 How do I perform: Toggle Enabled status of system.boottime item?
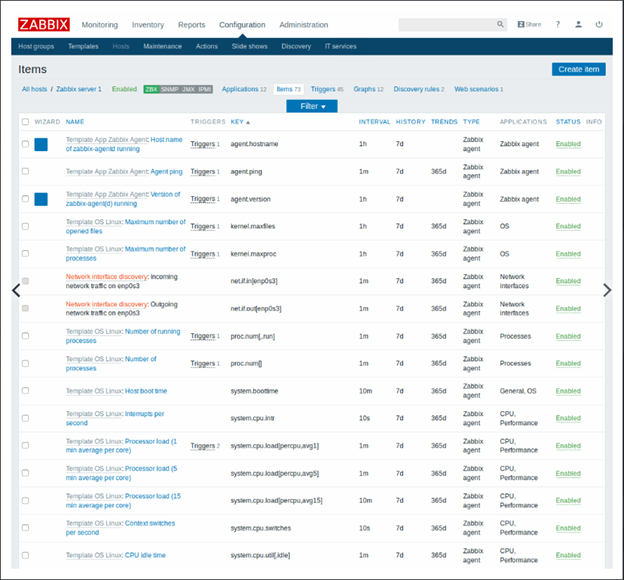click(568, 391)
